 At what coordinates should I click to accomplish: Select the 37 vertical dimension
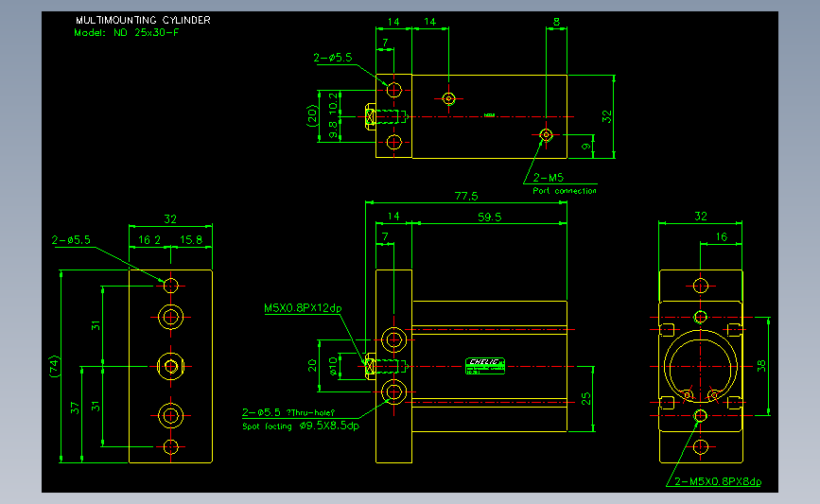tap(75, 408)
